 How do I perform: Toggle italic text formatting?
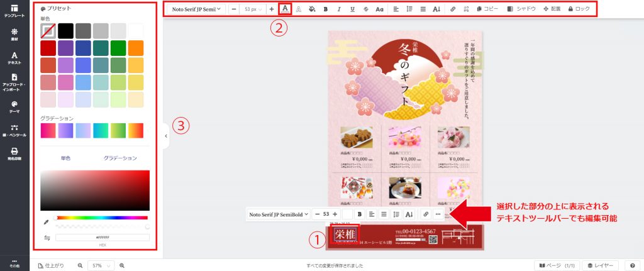click(338, 9)
